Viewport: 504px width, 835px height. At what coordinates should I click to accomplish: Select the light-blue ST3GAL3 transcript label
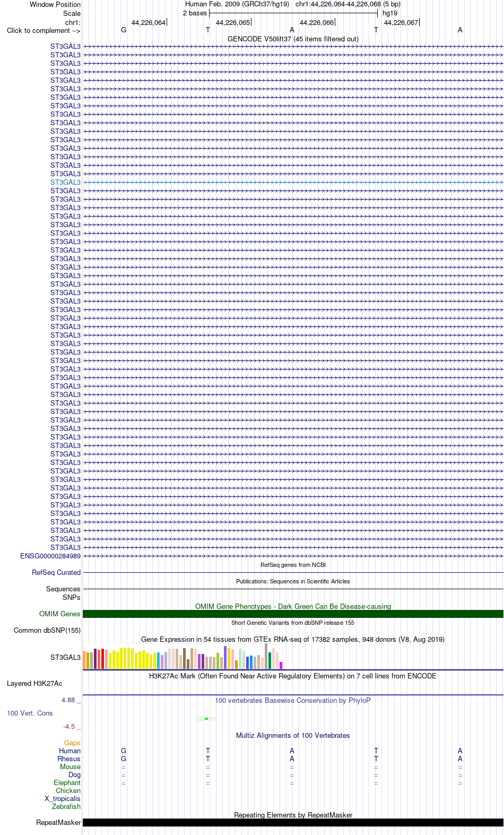point(66,182)
